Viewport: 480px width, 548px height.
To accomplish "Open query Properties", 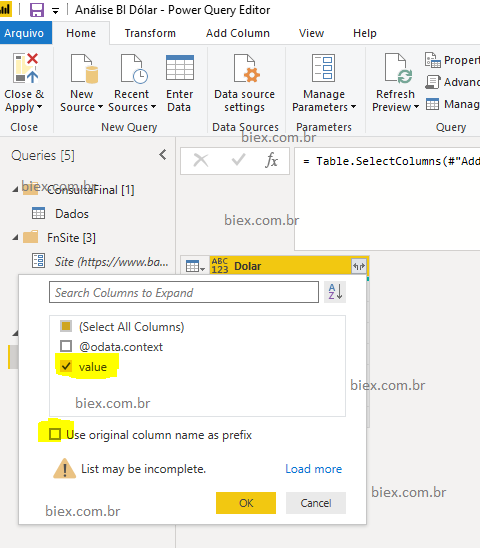I will click(452, 60).
